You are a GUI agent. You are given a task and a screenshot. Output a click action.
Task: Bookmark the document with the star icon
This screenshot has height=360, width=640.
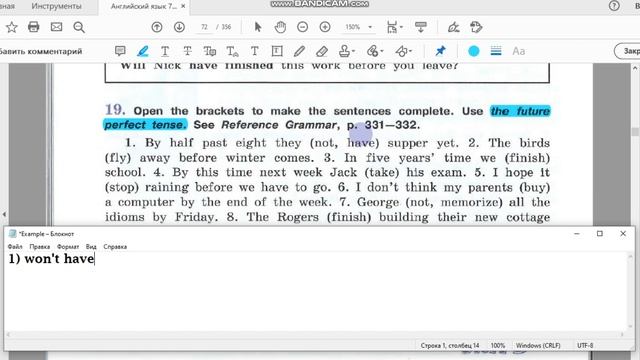pos(12,27)
